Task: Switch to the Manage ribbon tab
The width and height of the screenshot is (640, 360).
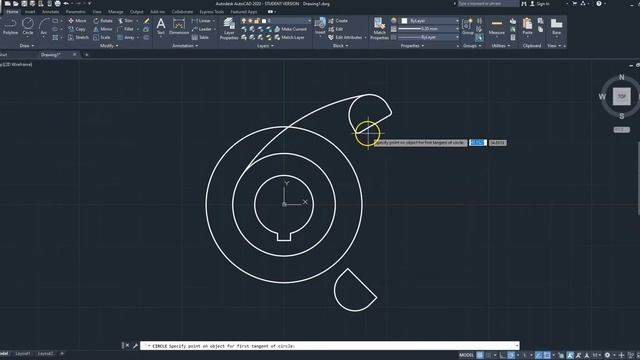Action: point(116,12)
